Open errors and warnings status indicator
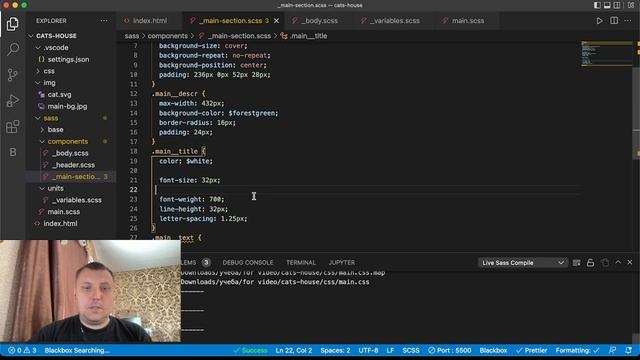 click(x=22, y=351)
